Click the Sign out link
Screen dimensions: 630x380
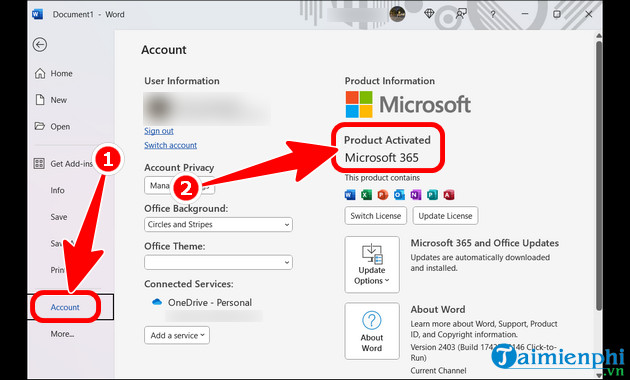(159, 131)
